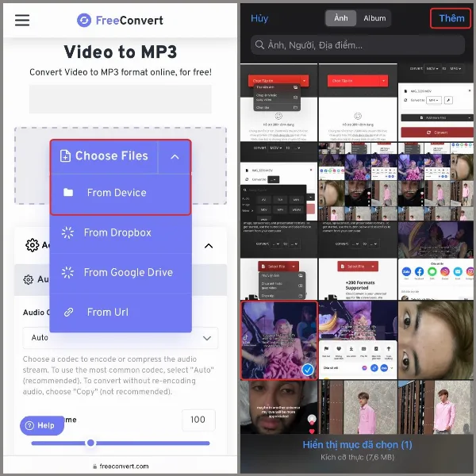Click the folder icon beside From Device
Screen dimensions: 476x476
68,193
